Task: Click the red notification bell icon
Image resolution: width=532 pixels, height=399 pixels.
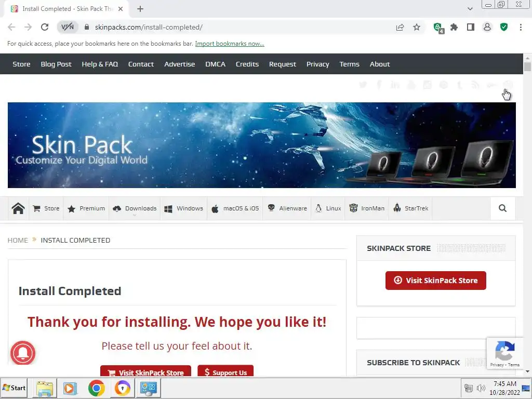Action: click(23, 353)
